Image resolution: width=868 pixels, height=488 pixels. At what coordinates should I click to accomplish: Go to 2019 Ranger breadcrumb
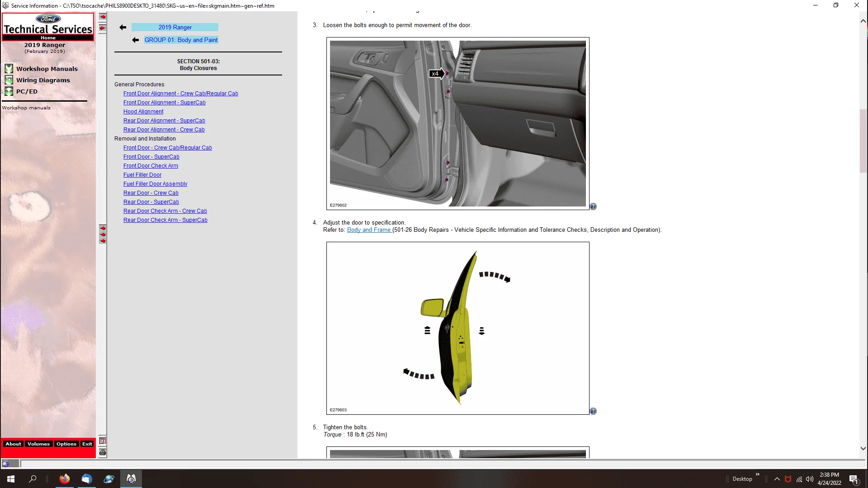[175, 27]
